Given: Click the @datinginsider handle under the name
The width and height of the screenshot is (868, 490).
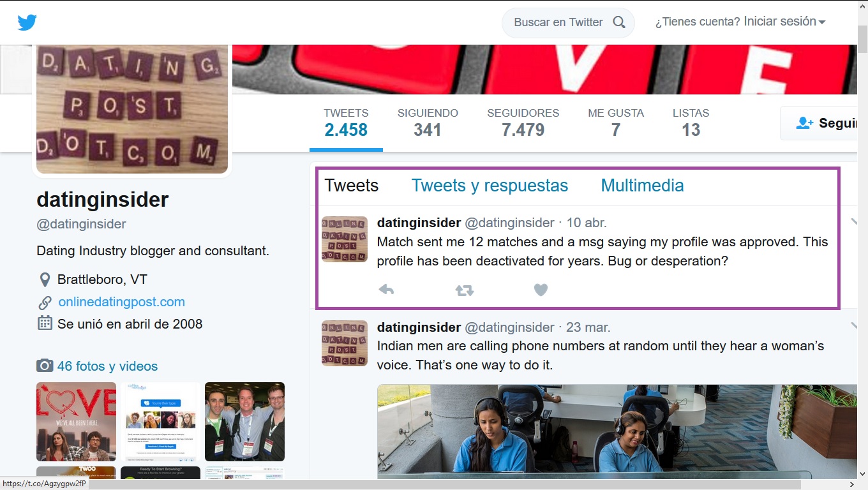Looking at the screenshot, I should tap(81, 224).
